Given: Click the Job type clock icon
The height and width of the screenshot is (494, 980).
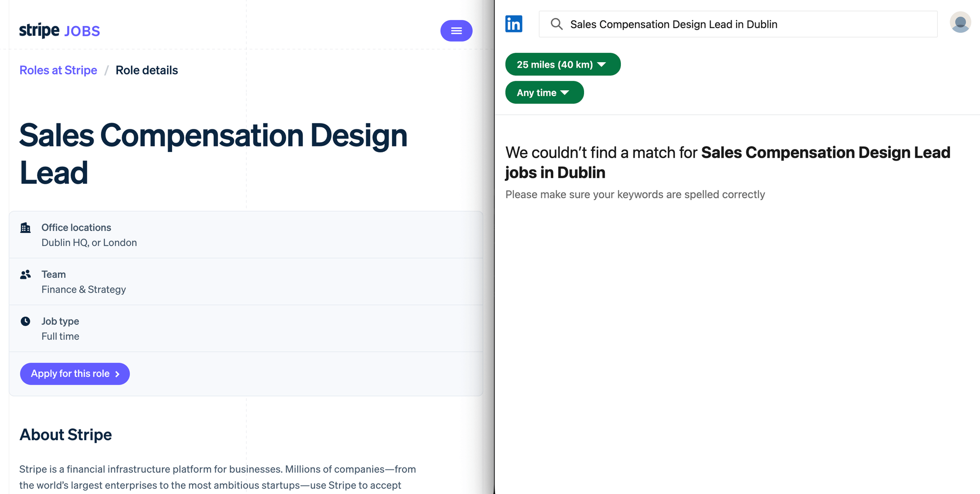Looking at the screenshot, I should coord(25,321).
